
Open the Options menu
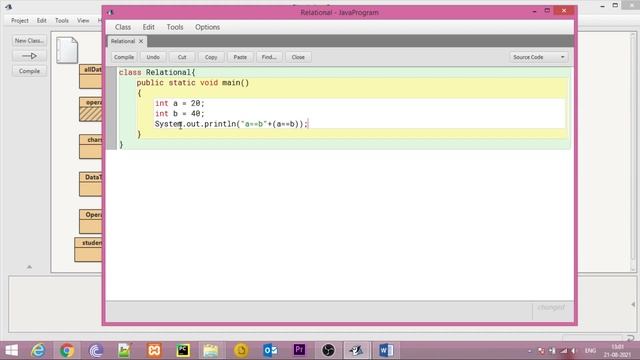(207, 27)
